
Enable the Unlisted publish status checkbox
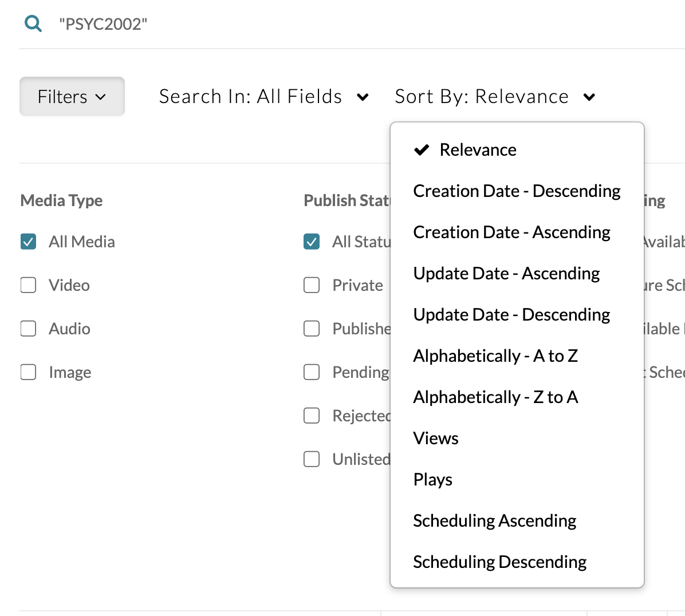pyautogui.click(x=312, y=459)
